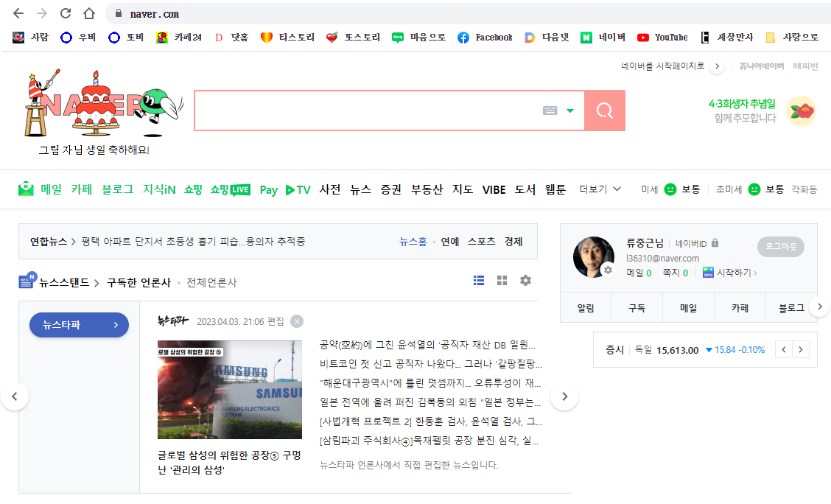Open the 다음넷 bookmark
This screenshot has width=831, height=504.
point(547,37)
